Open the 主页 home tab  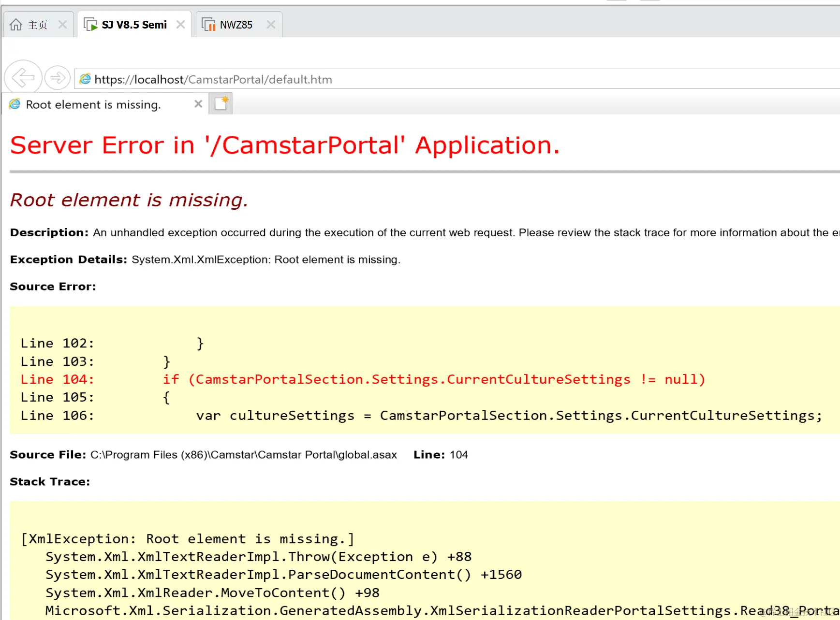click(x=39, y=24)
